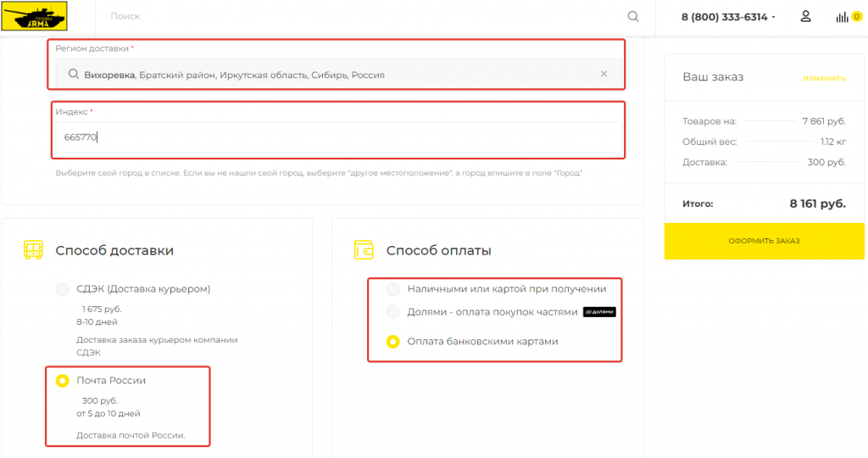868x458 pixels.
Task: Click the Изменить link in order summary
Action: coord(824,78)
